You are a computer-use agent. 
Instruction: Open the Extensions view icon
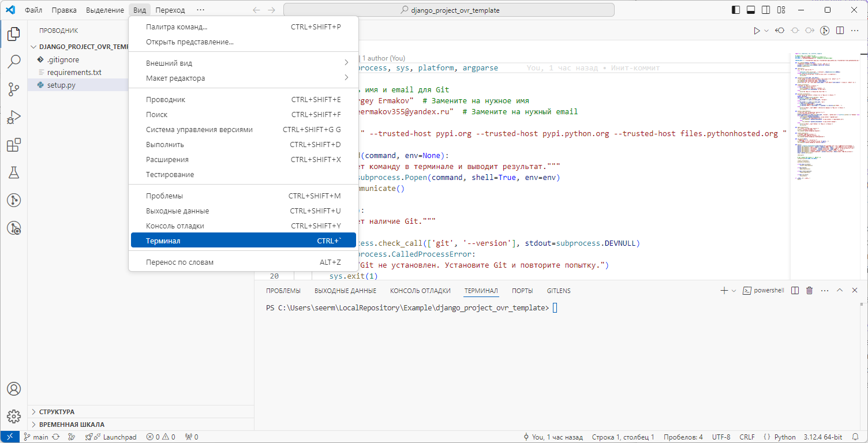(x=14, y=145)
